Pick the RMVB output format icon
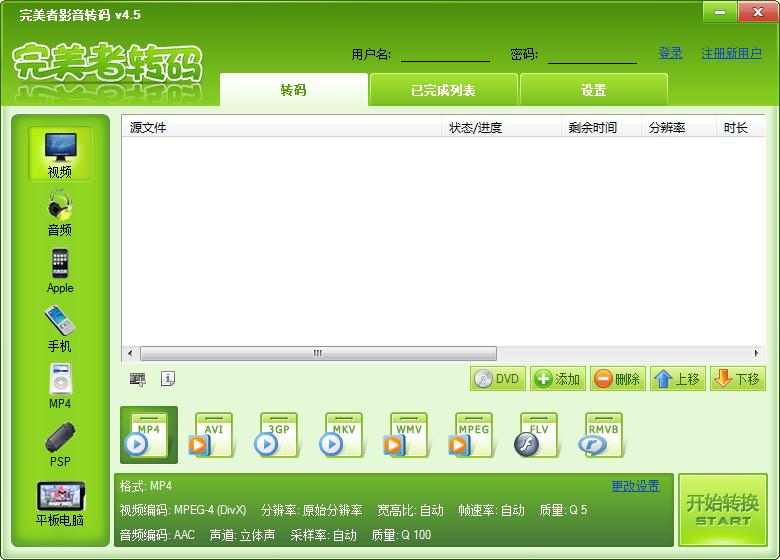 [x=601, y=435]
